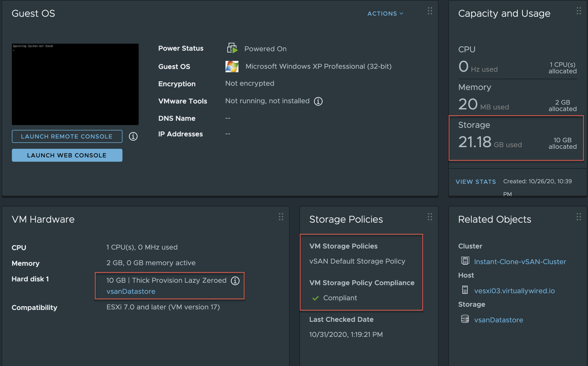Open Instant-Clone-vSAN-Cluster link
588x366 pixels.
coord(520,262)
